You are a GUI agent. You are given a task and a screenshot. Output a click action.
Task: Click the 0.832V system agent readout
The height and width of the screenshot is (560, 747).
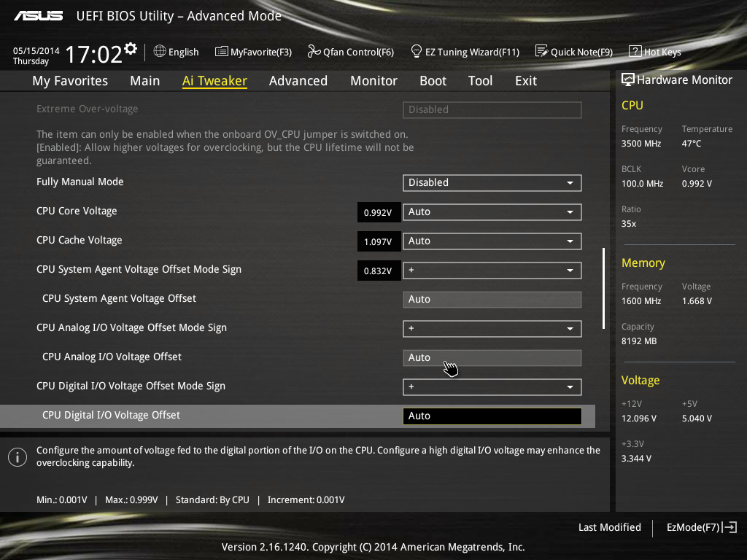coord(379,271)
